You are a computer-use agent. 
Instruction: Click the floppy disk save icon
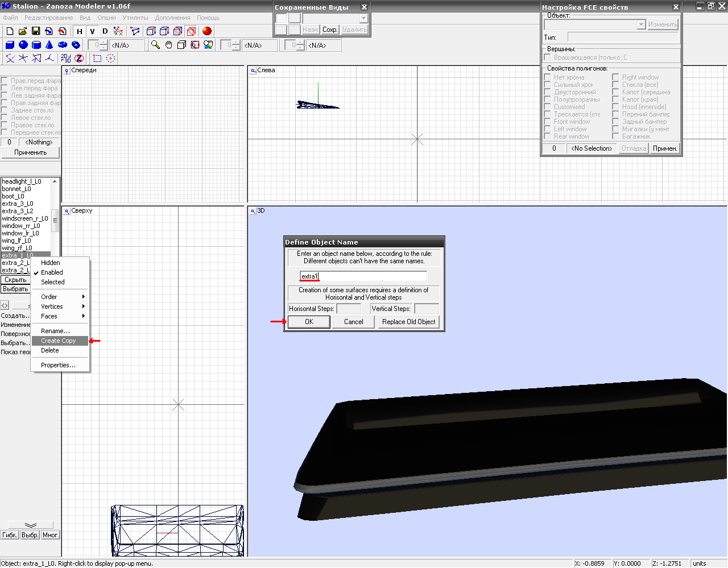[x=36, y=31]
